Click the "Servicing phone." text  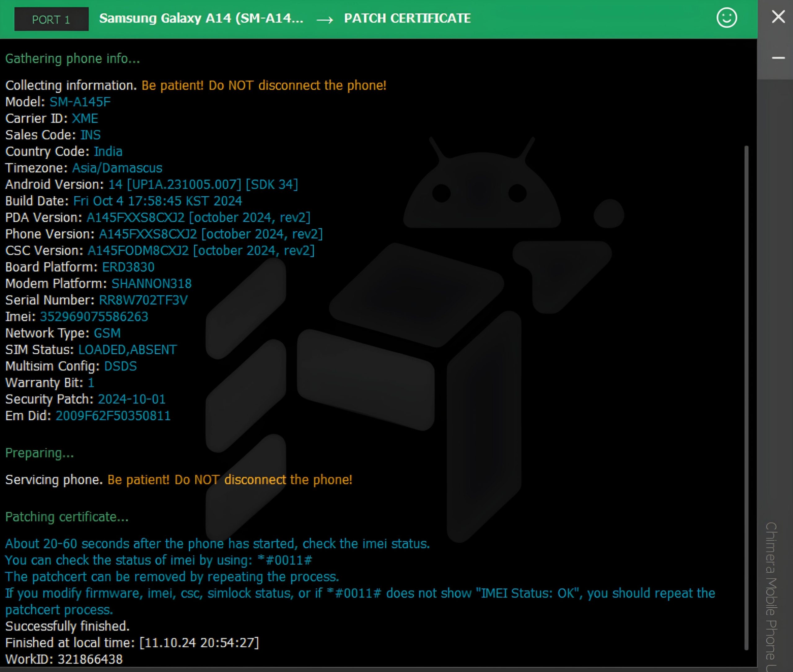pyautogui.click(x=54, y=480)
